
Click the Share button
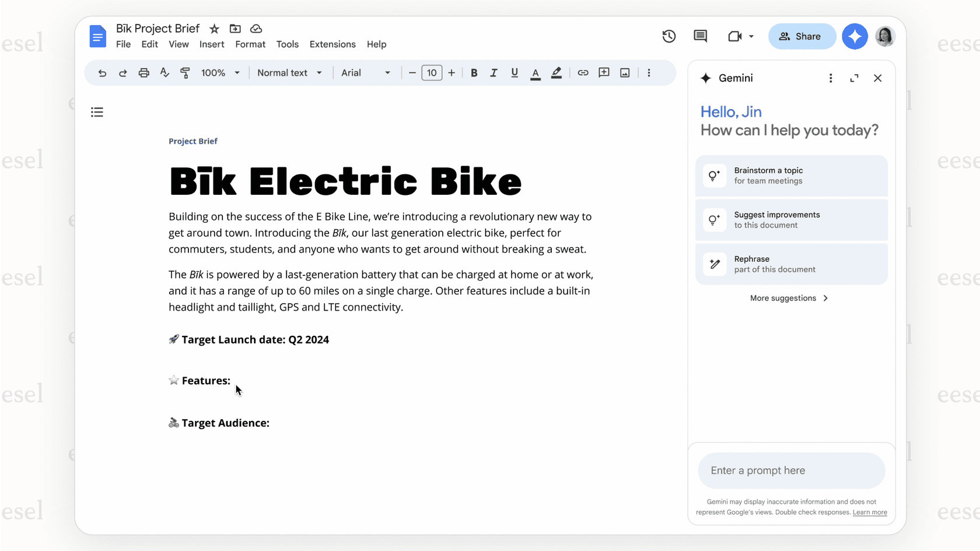(x=802, y=36)
